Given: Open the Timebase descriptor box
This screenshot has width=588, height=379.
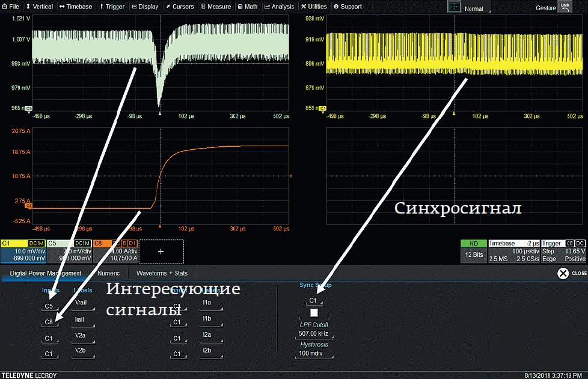Looking at the screenshot, I should (513, 251).
